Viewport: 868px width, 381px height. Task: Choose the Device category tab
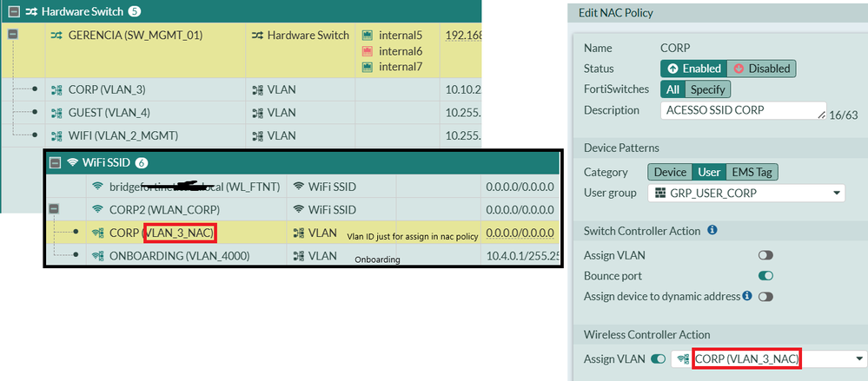670,172
